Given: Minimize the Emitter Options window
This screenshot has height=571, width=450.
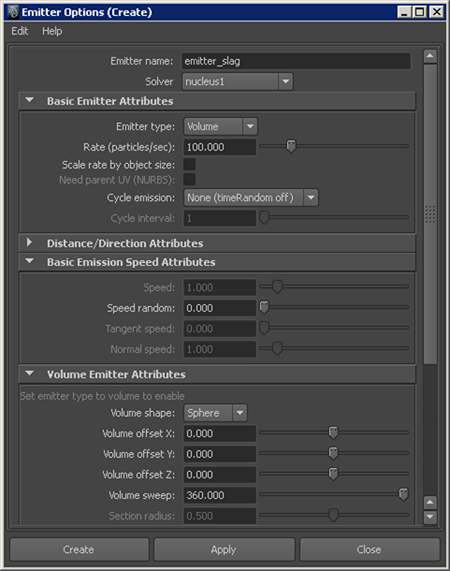Looking at the screenshot, I should 404,12.
